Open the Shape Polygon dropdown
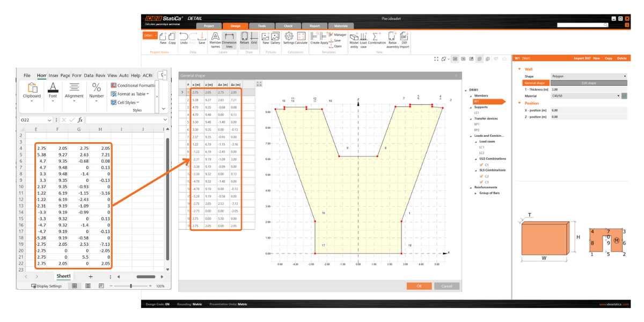This screenshot has height=322, width=644. [589, 76]
